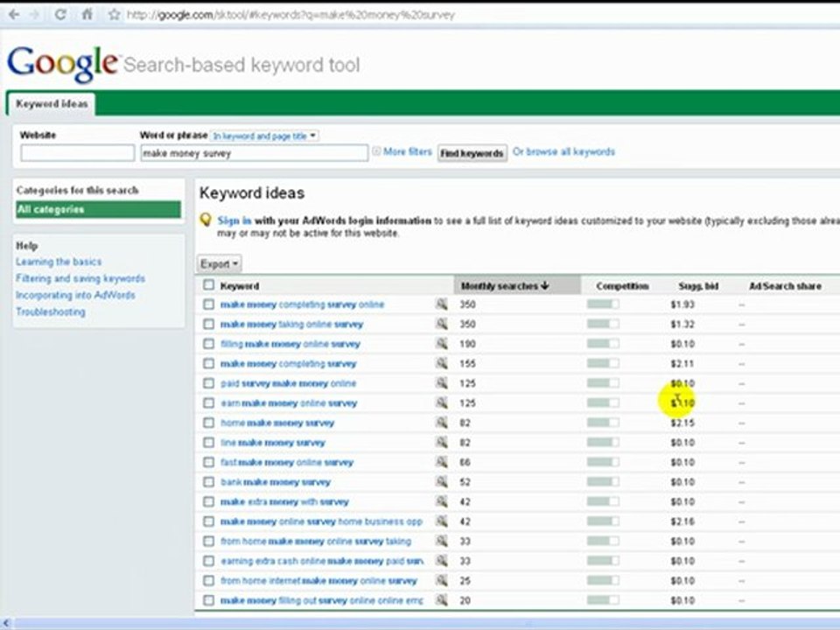
Task: Tick checkbox for 'earn make money online survey'
Action: pos(208,402)
